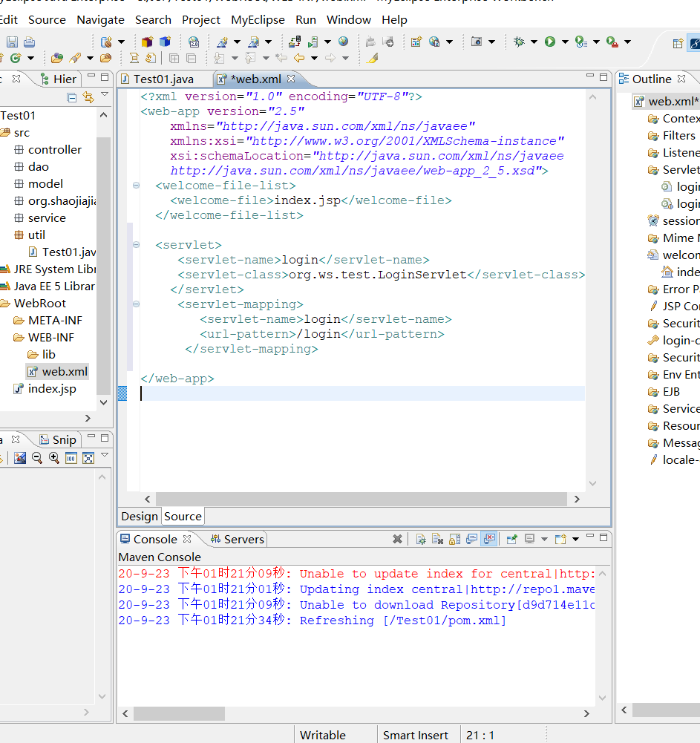This screenshot has height=743, width=700.
Task: Select index.jsp in the project tree
Action: point(52,389)
